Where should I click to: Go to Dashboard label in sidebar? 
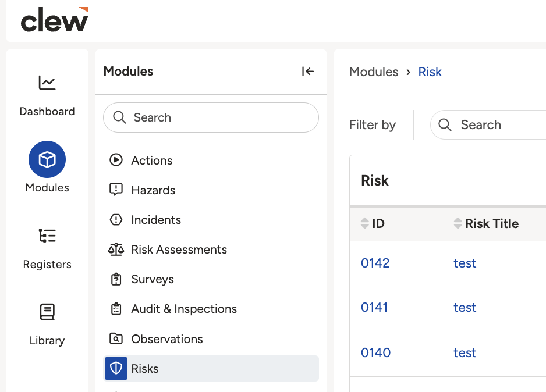point(47,111)
